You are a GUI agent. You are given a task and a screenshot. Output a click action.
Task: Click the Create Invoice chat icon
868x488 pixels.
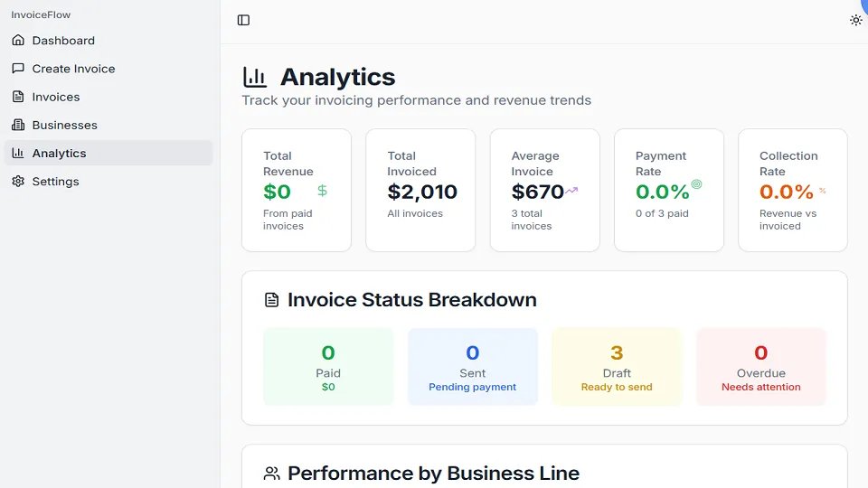(18, 69)
